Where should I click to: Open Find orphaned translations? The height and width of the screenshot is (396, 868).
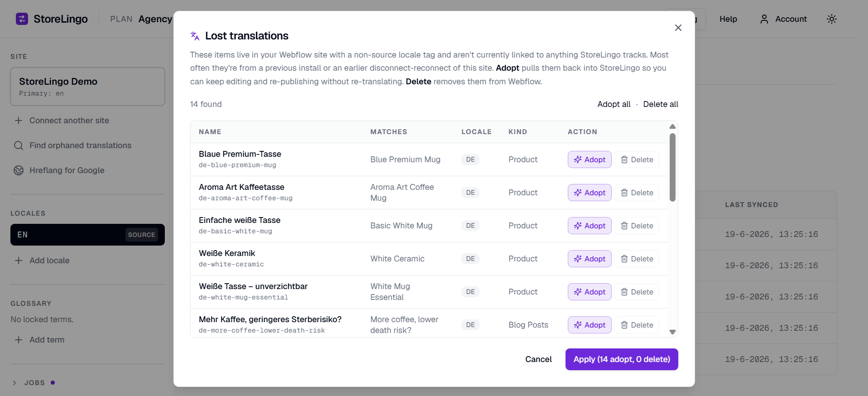tap(73, 145)
